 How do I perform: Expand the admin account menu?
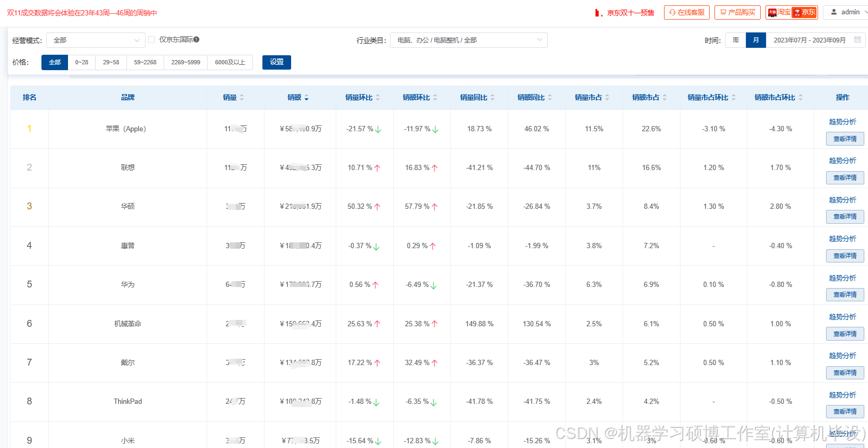point(846,12)
